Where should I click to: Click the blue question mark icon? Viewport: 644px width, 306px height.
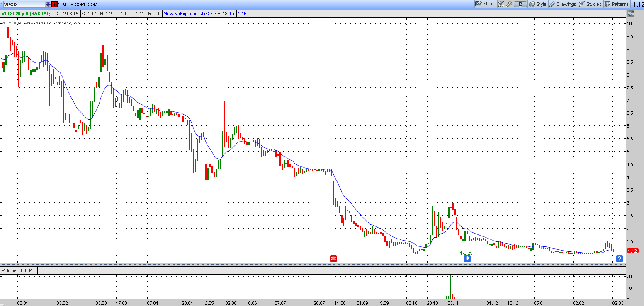(x=619, y=259)
